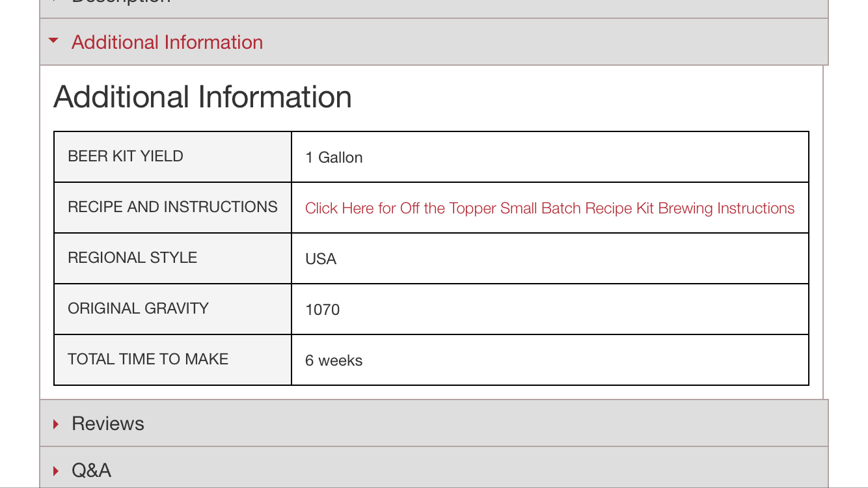The width and height of the screenshot is (868, 488).
Task: Click the 1070 gravity value cell
Action: (550, 309)
